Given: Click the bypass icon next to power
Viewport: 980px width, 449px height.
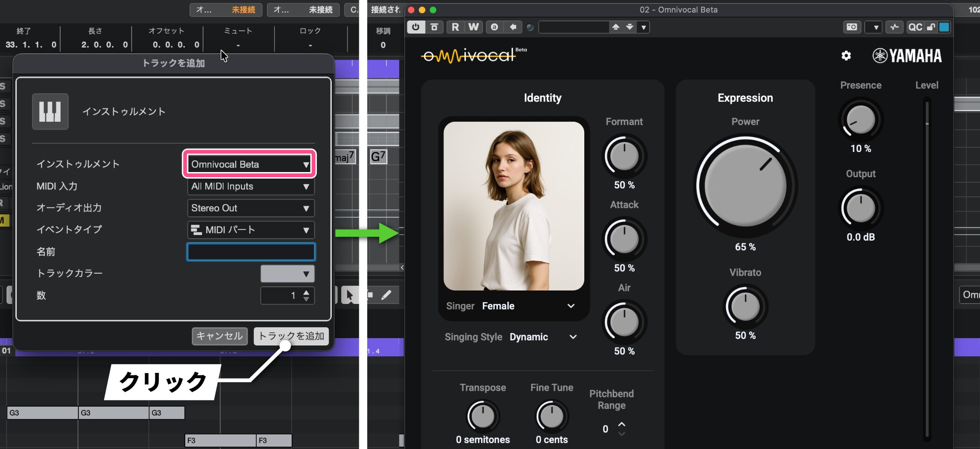Looking at the screenshot, I should click(x=434, y=27).
